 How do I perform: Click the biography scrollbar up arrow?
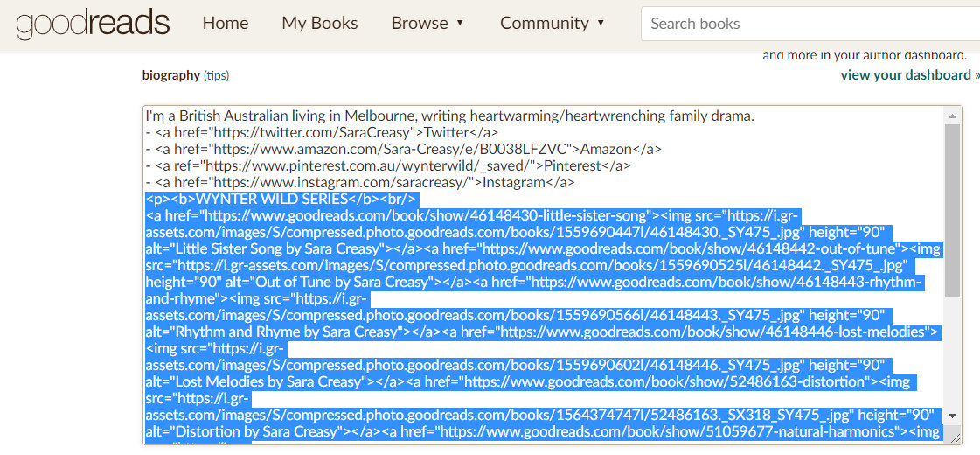pos(952,116)
